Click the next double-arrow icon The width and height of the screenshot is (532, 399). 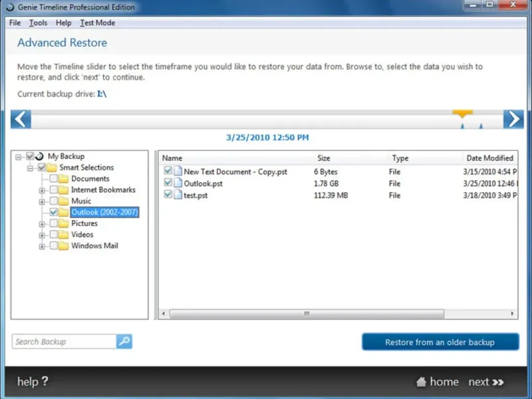pyautogui.click(x=498, y=382)
